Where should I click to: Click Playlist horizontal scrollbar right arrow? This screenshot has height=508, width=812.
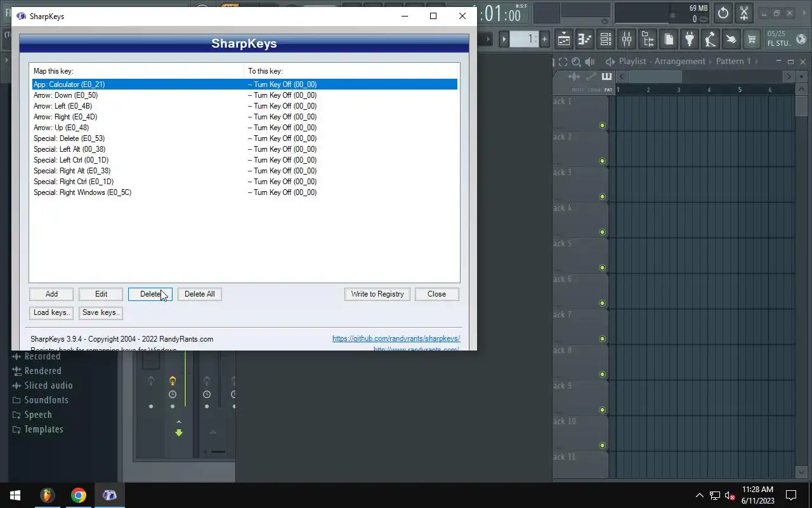click(x=789, y=77)
